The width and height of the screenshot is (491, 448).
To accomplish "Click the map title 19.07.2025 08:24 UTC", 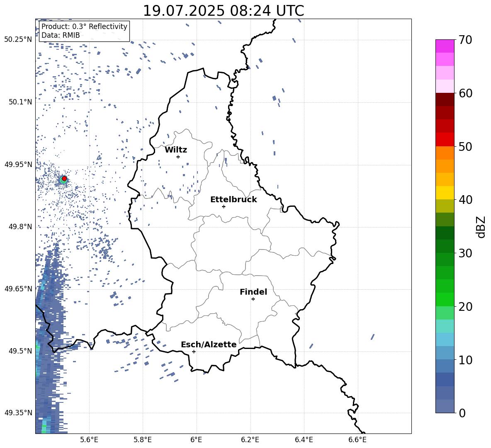I will click(x=223, y=11).
